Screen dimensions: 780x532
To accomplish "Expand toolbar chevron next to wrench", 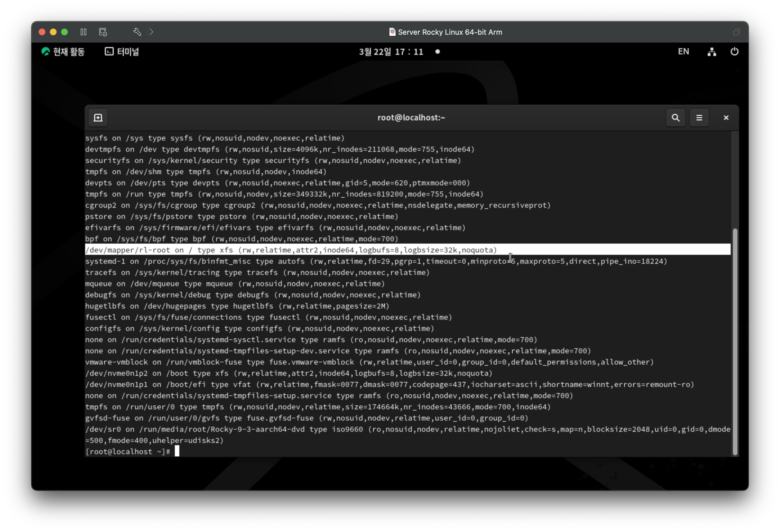I will pos(151,32).
